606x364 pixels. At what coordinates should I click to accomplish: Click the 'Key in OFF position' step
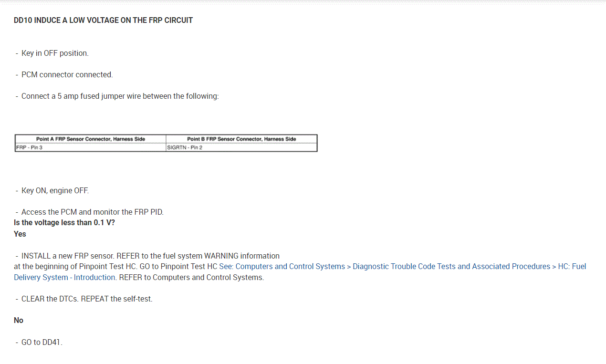[x=55, y=53]
